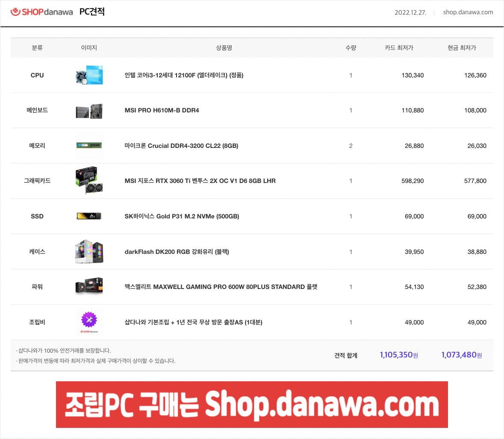Viewport: 504px width, 439px height.
Task: Open the MSI H610M-B motherboard image
Action: 89,111
